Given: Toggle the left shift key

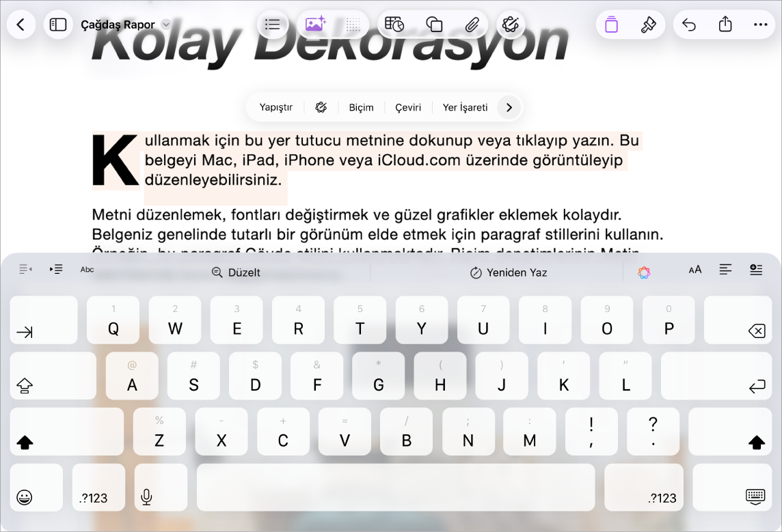Looking at the screenshot, I should pos(67,432).
